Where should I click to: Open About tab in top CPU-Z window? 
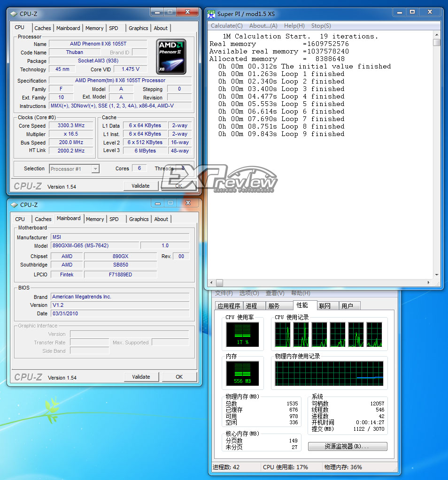pos(161,28)
